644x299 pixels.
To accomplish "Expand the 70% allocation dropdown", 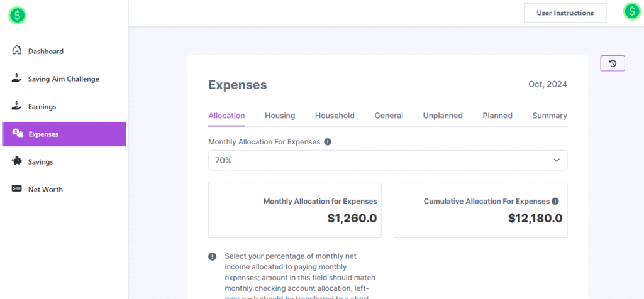I will [387, 160].
